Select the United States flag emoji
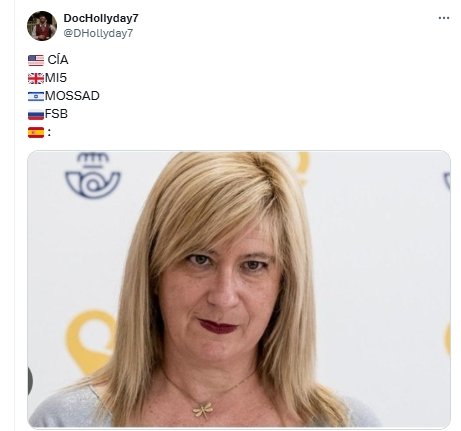This screenshot has height=431, width=461. pyautogui.click(x=36, y=60)
